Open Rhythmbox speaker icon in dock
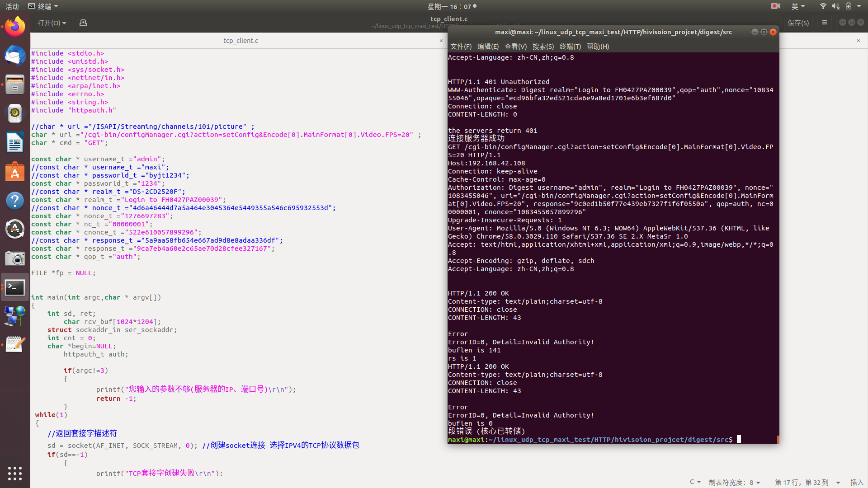Screen dimensions: 868x488 pyautogui.click(x=15, y=113)
